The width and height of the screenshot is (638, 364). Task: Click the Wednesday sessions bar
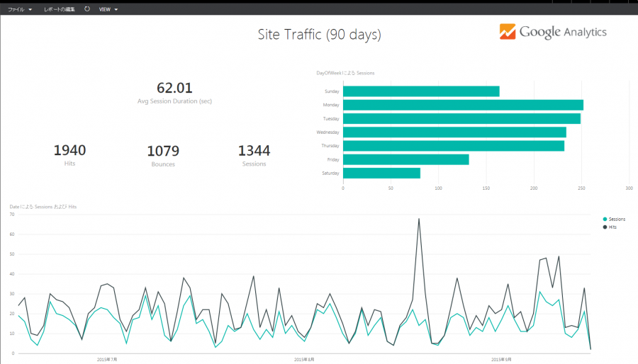coord(454,132)
